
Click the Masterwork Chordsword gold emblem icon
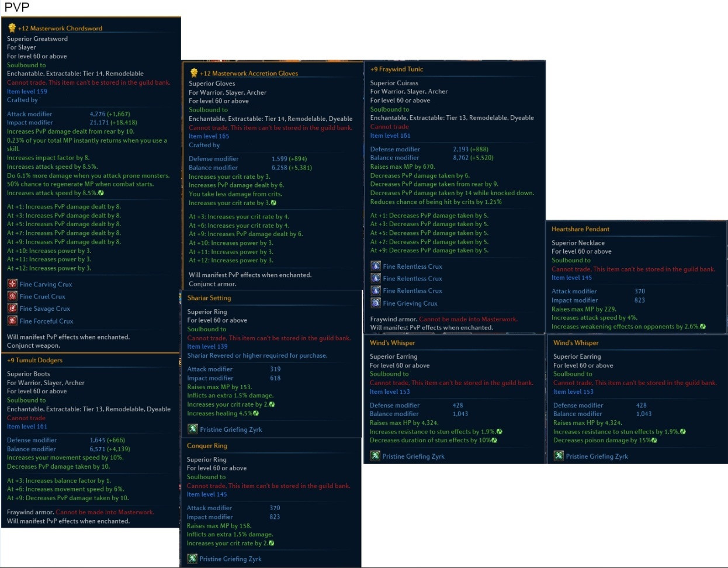pyautogui.click(x=12, y=27)
